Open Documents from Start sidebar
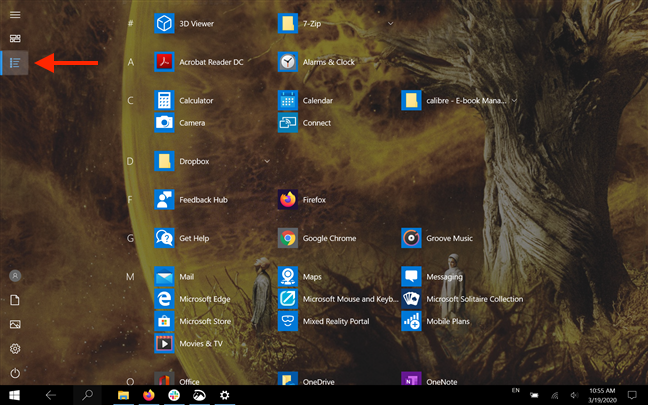Image resolution: width=648 pixels, height=405 pixels. [15, 300]
